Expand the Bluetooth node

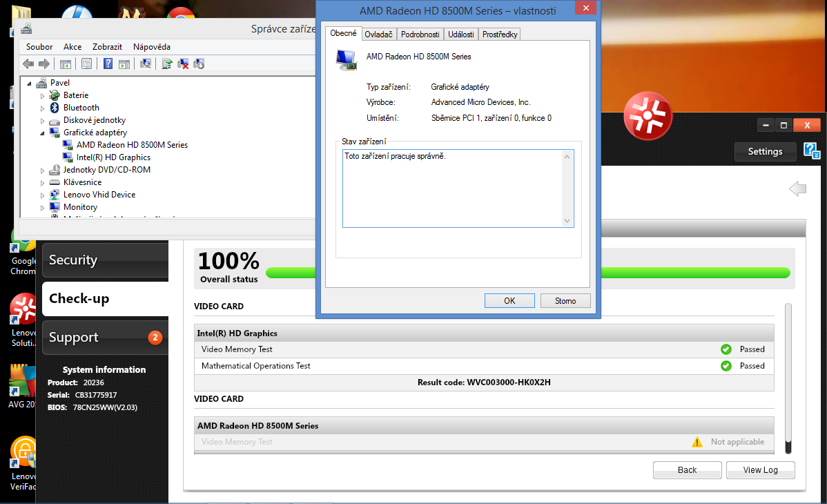click(x=43, y=108)
